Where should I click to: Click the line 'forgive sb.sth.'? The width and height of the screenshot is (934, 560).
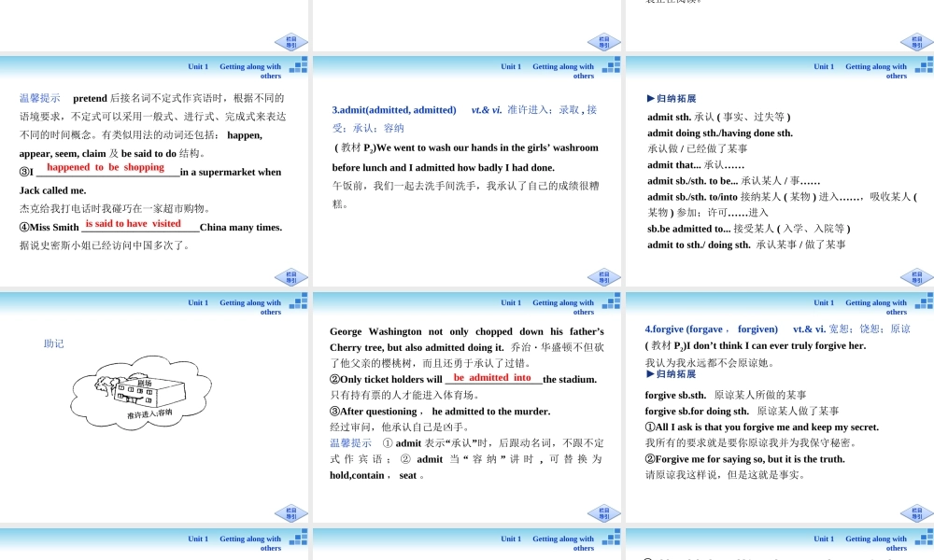tap(726, 395)
